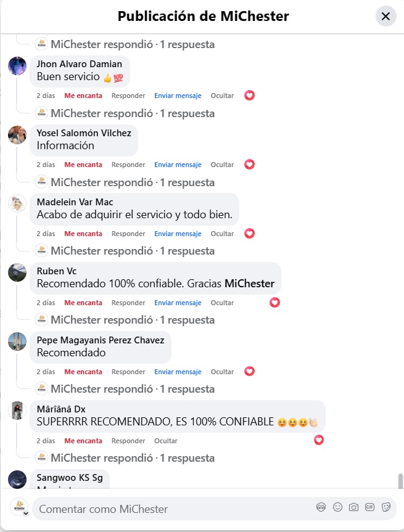Open the sticker selector icon

click(386, 507)
